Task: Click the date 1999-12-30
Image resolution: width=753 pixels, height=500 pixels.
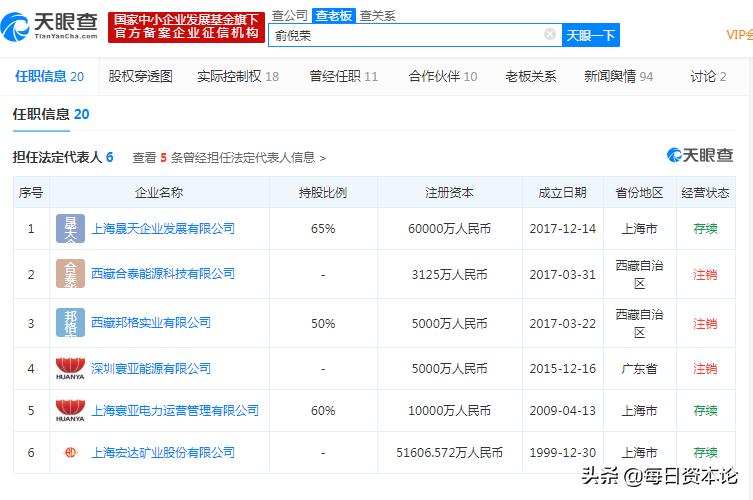Action: (x=562, y=452)
